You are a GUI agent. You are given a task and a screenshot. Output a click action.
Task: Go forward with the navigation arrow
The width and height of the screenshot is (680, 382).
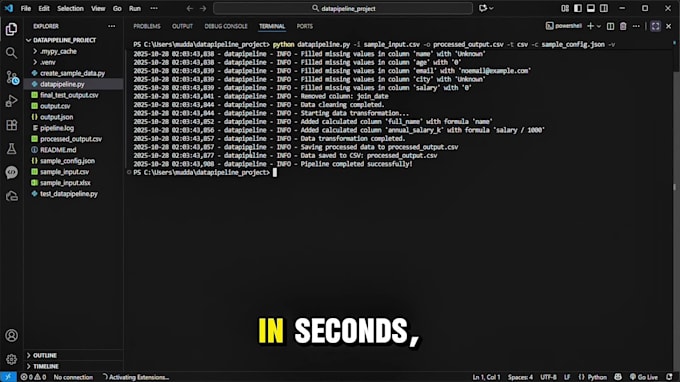(x=203, y=8)
